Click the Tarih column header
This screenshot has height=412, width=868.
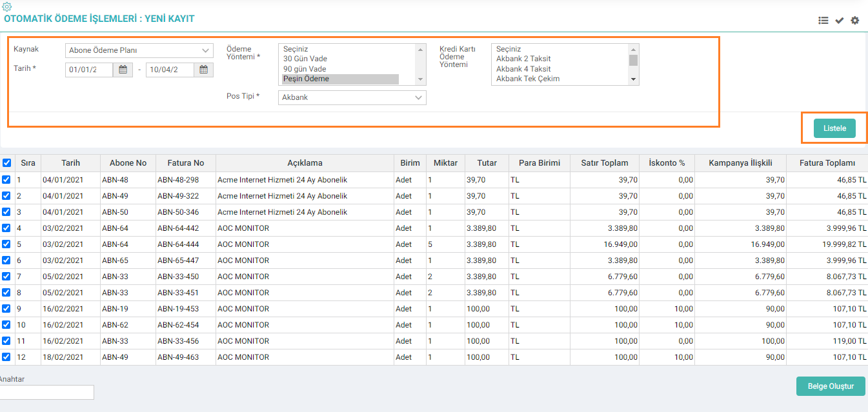tap(70, 163)
